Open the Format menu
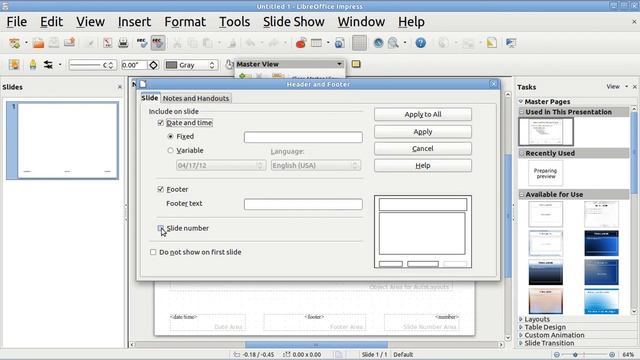 pos(185,22)
